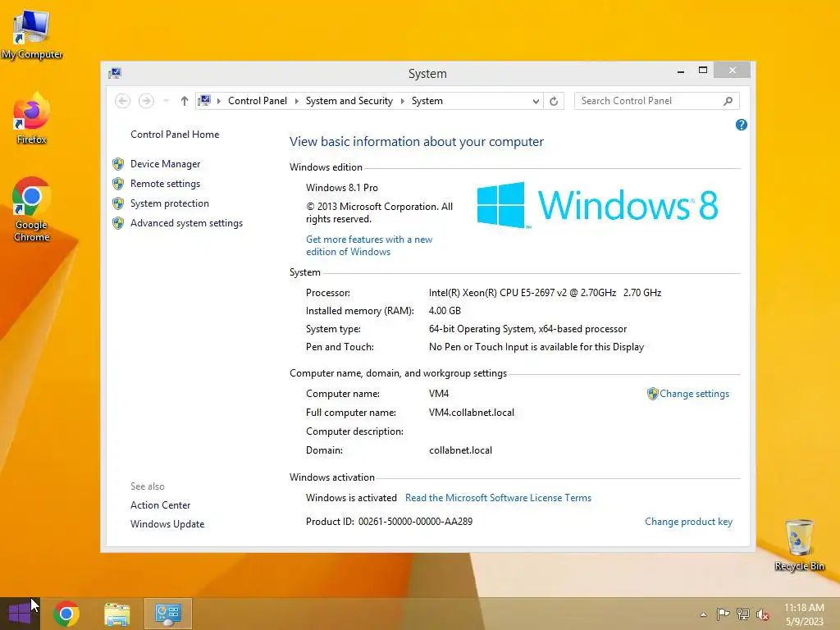The height and width of the screenshot is (630, 840).
Task: Click the 4.00 GB installed memory value
Action: pos(445,311)
